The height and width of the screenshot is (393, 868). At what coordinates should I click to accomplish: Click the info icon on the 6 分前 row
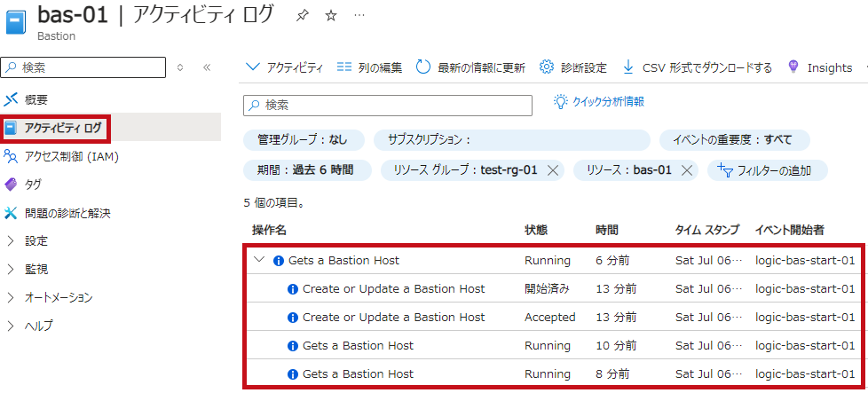(279, 261)
